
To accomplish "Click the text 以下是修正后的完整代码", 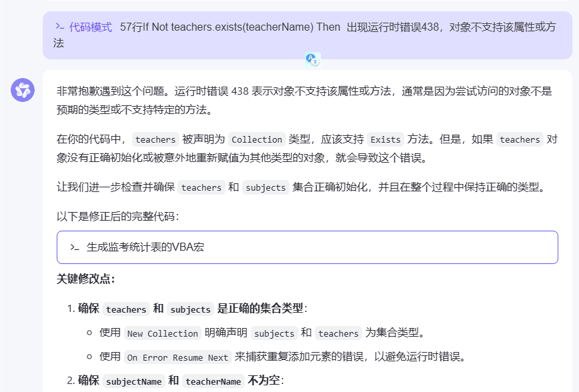I will 117,216.
